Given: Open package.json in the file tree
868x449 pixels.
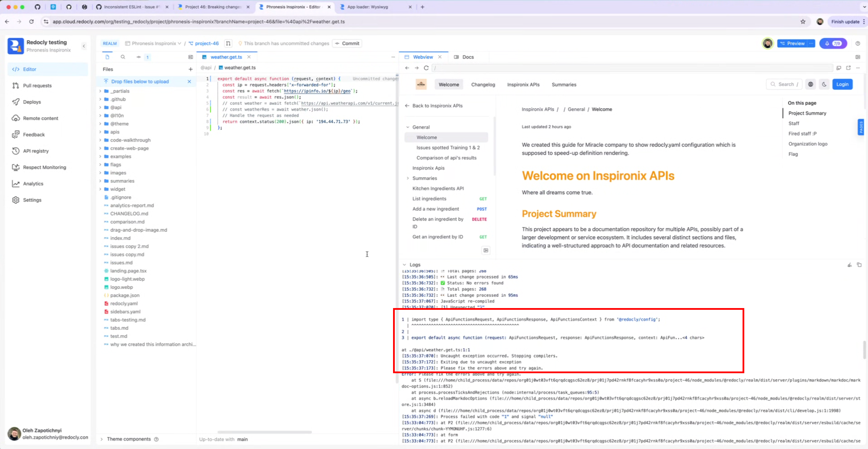Looking at the screenshot, I should tap(125, 295).
